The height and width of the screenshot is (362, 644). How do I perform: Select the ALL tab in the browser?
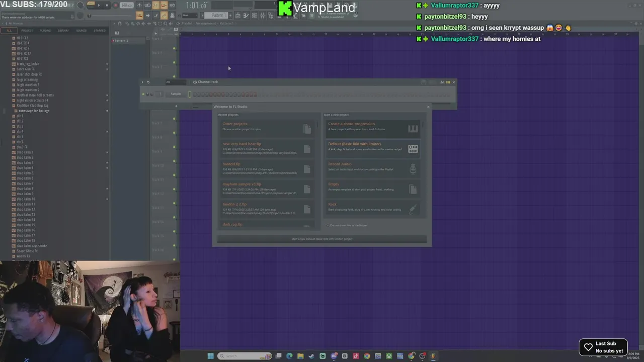(9, 30)
